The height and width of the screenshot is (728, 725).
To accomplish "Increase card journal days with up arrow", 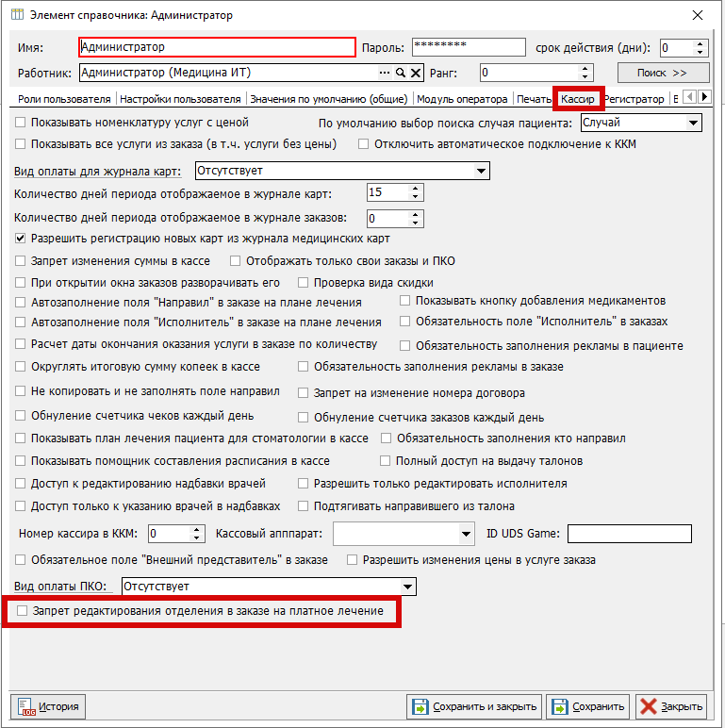I will [416, 189].
